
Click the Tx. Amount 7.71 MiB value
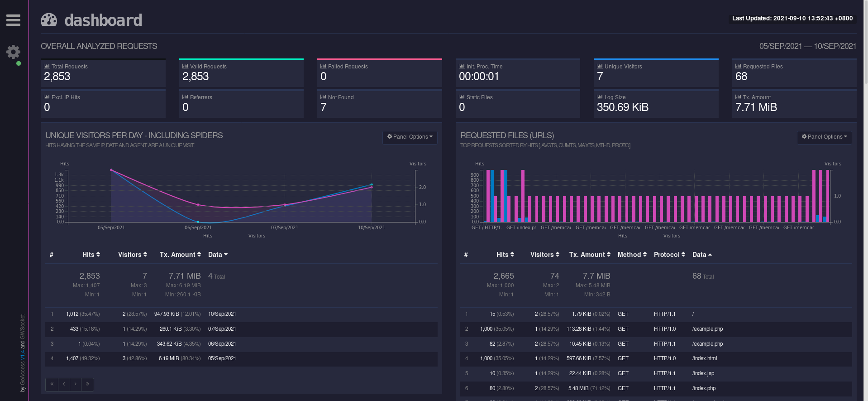pyautogui.click(x=756, y=107)
